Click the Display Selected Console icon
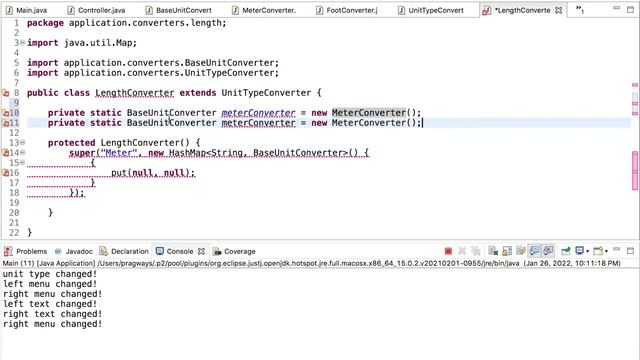 click(579, 251)
